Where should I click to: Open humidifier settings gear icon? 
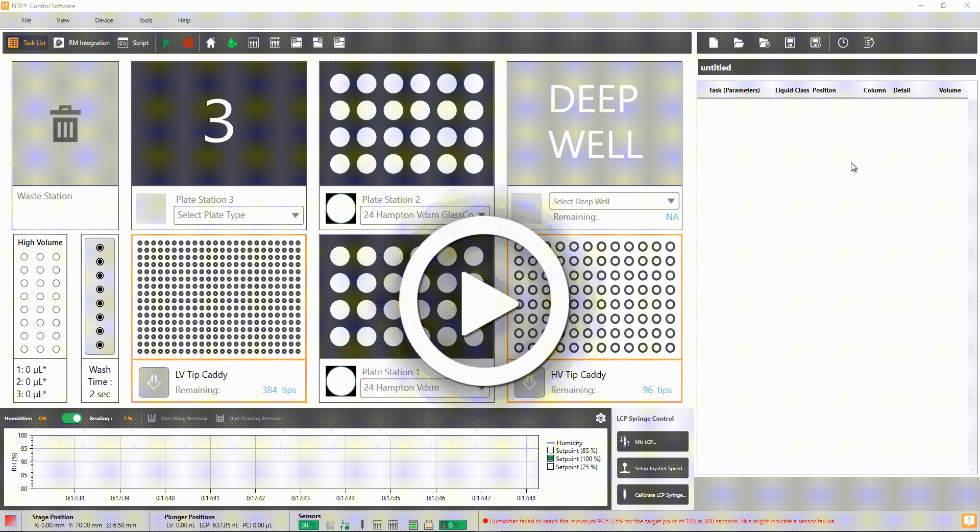600,418
